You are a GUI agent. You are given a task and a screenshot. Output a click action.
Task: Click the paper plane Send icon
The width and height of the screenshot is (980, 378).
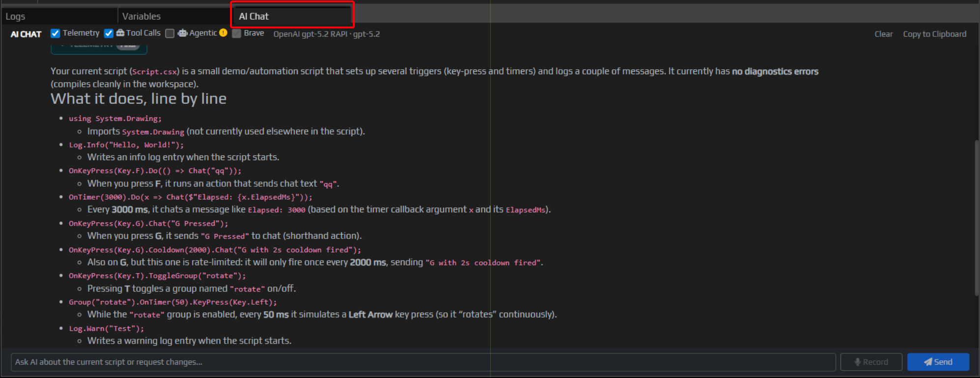tap(928, 362)
